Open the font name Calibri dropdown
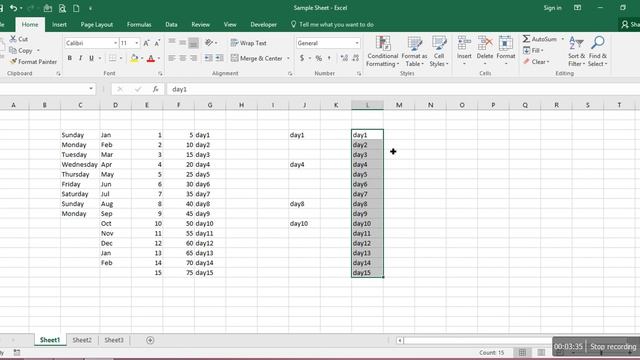640x360 pixels. [116, 43]
